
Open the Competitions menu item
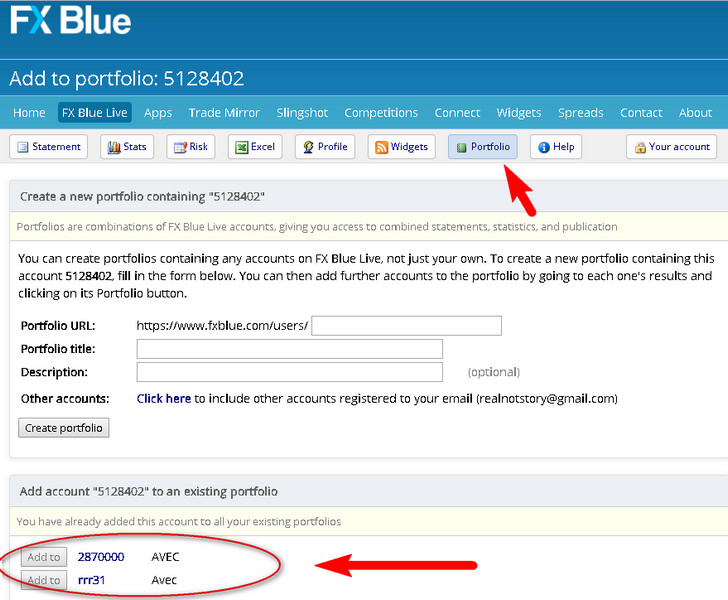coord(381,113)
